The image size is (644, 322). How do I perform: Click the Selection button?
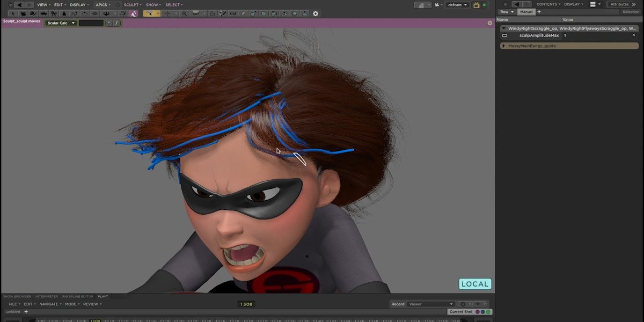click(631, 12)
